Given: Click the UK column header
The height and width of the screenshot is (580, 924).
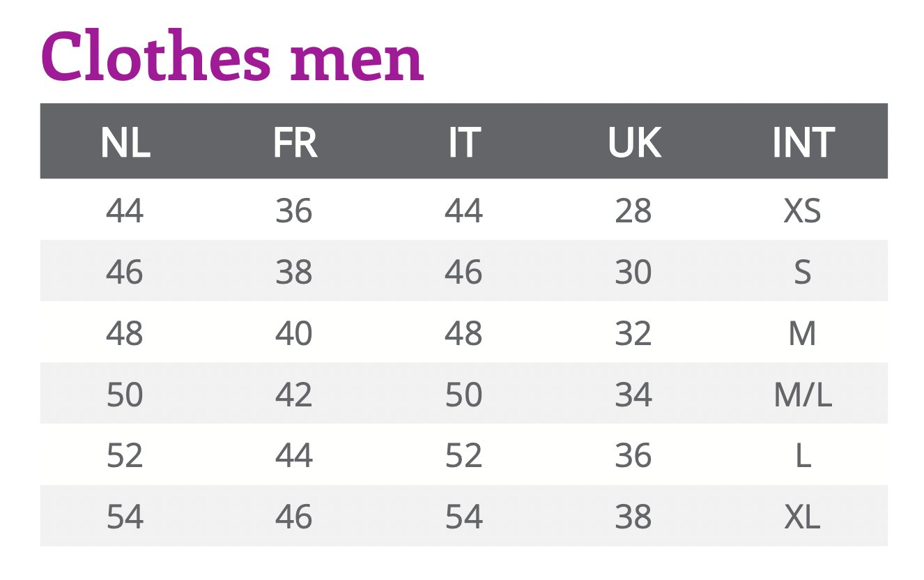Looking at the screenshot, I should click(634, 142).
